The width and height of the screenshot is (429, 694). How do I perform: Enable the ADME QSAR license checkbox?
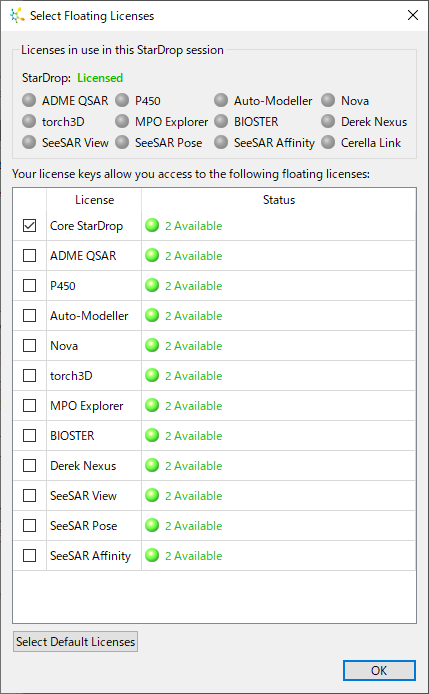29,256
